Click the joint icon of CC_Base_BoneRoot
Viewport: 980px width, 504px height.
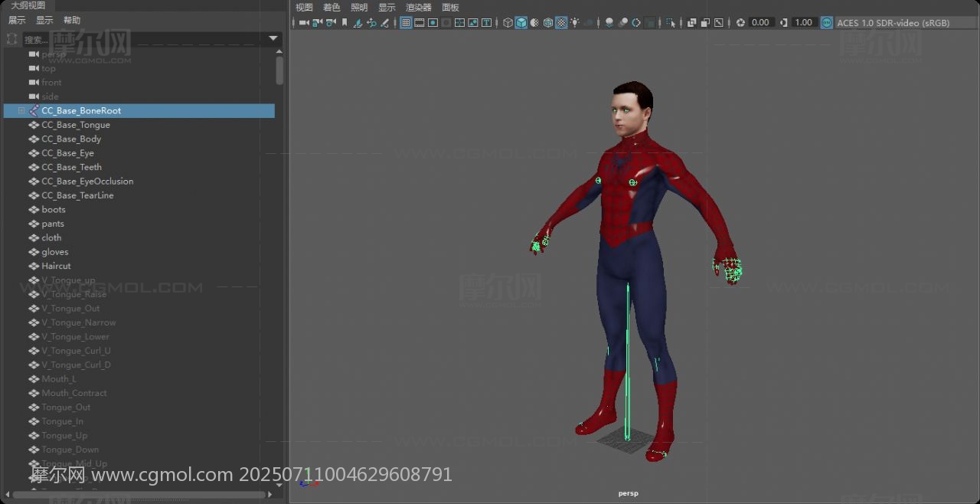point(34,111)
